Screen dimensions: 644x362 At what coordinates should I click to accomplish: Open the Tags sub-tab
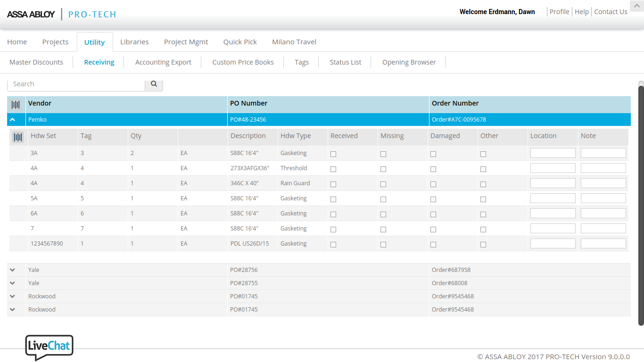pyautogui.click(x=302, y=62)
